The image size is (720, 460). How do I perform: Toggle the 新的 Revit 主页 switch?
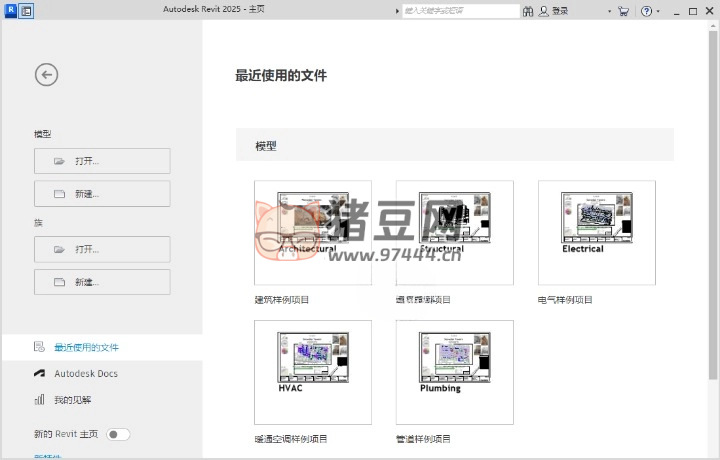(118, 434)
